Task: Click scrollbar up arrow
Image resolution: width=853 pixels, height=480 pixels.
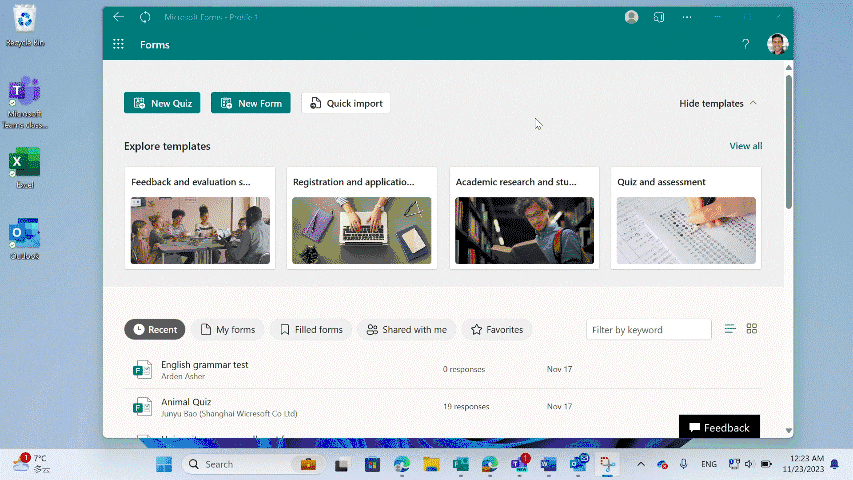Action: (789, 67)
